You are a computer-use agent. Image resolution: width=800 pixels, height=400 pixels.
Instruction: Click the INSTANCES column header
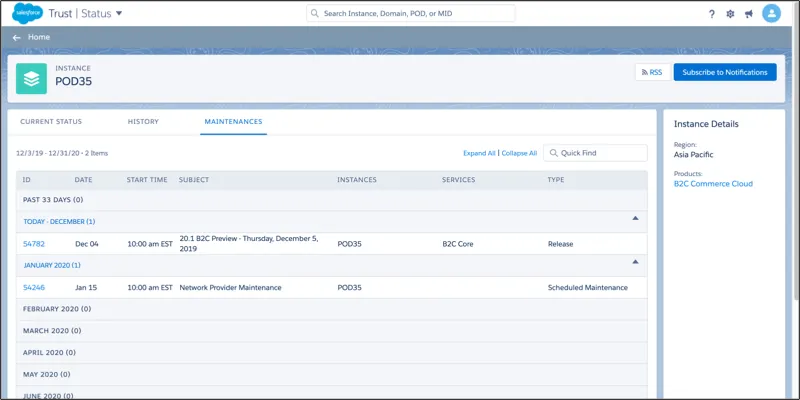pyautogui.click(x=357, y=180)
